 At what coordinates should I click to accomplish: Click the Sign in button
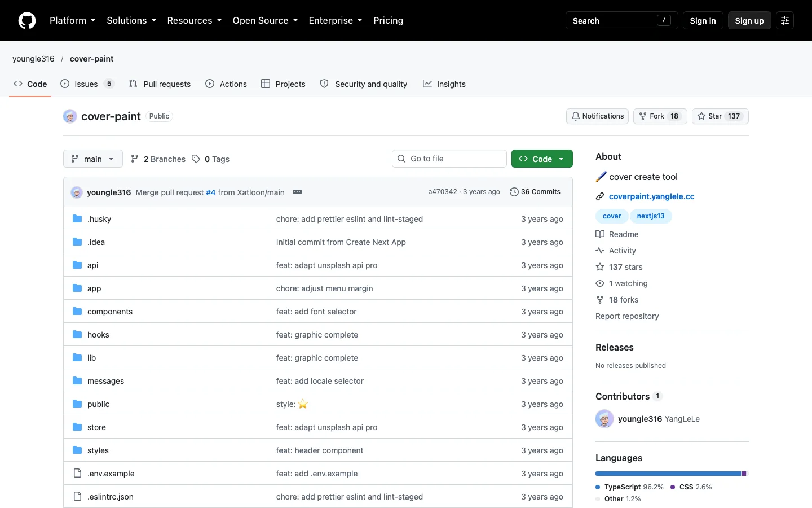click(x=703, y=20)
